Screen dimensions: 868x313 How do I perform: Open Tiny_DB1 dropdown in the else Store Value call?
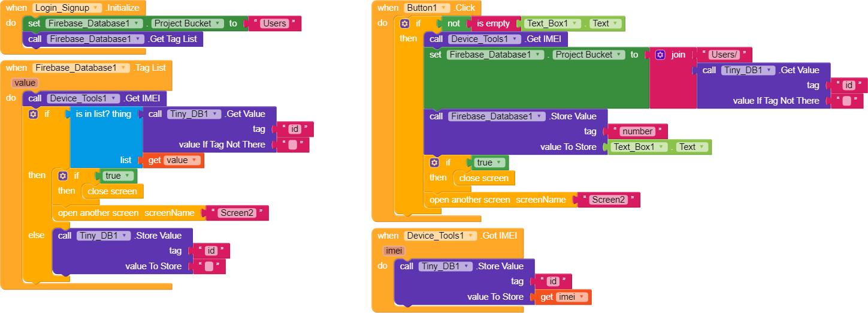point(103,236)
